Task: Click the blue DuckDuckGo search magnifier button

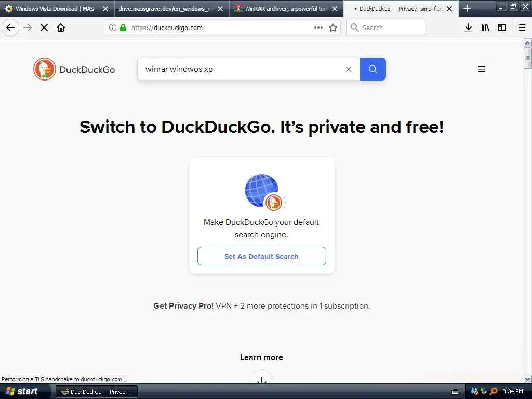Action: click(x=373, y=69)
